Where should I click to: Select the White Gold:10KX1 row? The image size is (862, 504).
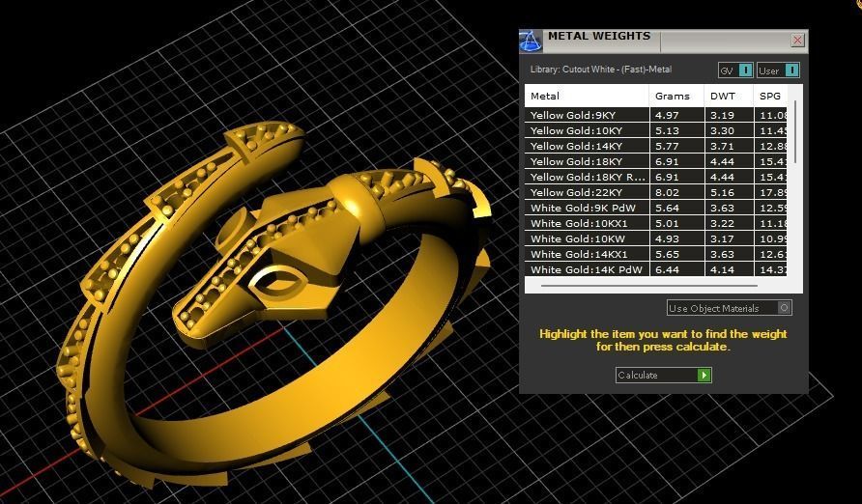tap(656, 223)
